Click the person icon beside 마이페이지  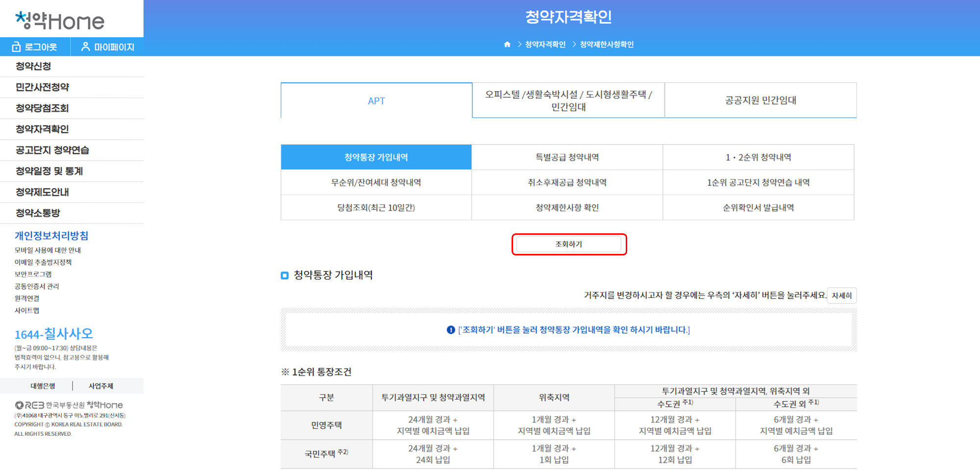(x=86, y=47)
